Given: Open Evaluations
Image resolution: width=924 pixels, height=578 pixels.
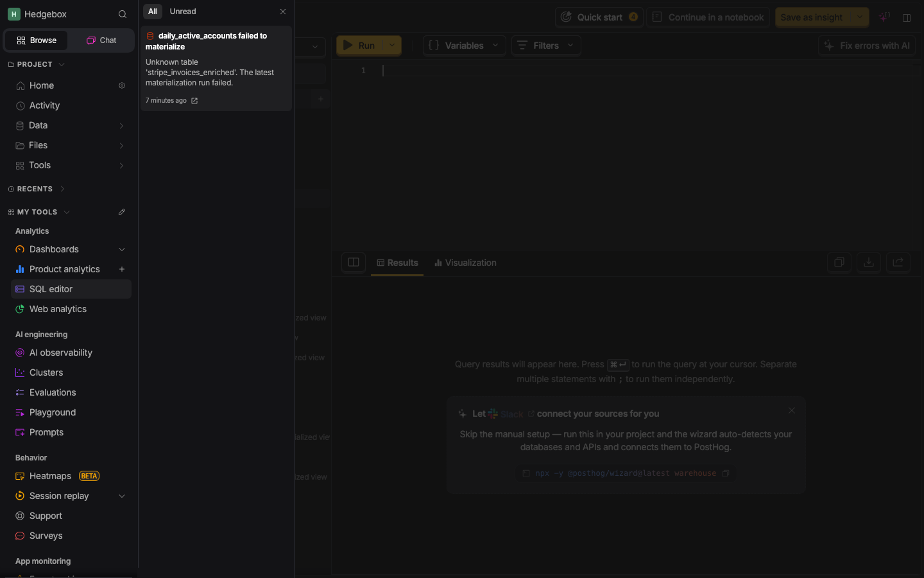Looking at the screenshot, I should (x=53, y=392).
